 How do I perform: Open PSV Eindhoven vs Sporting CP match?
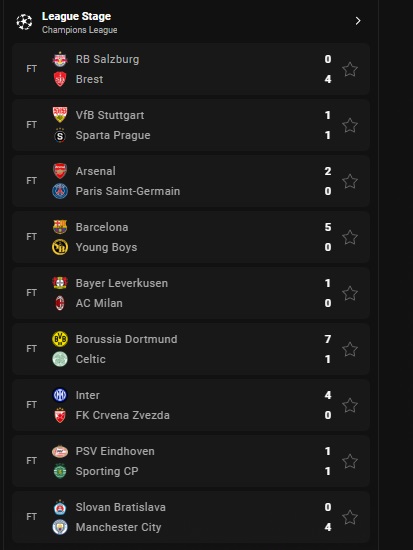click(191, 461)
